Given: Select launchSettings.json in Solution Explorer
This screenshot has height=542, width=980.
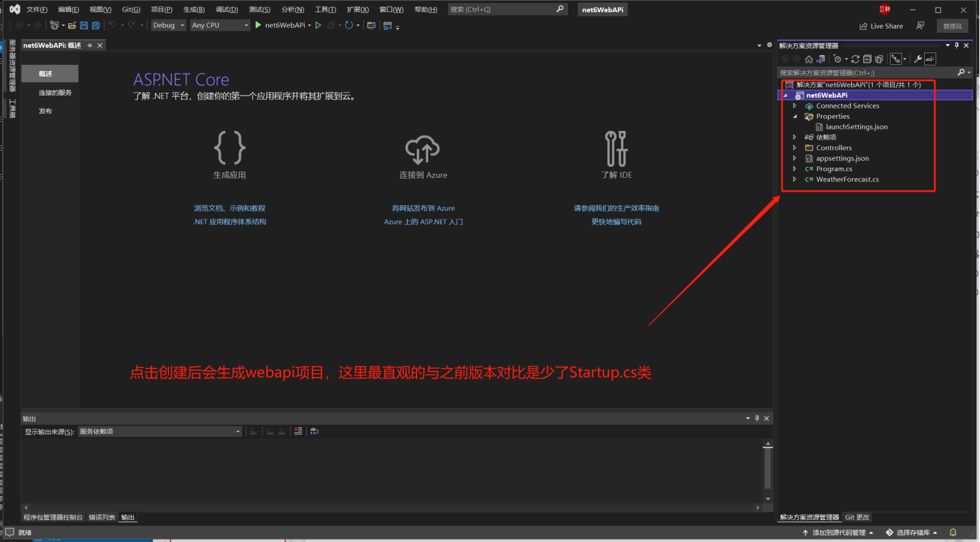Looking at the screenshot, I should pos(857,127).
